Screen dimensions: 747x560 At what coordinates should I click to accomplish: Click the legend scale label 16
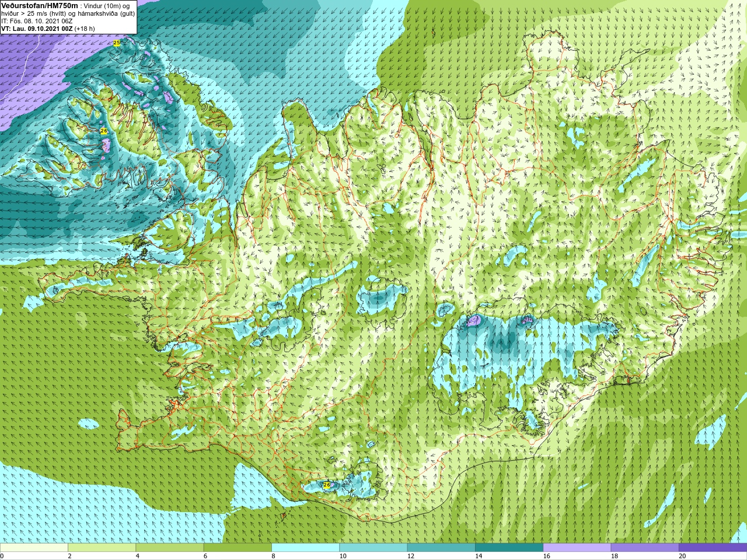point(546,556)
